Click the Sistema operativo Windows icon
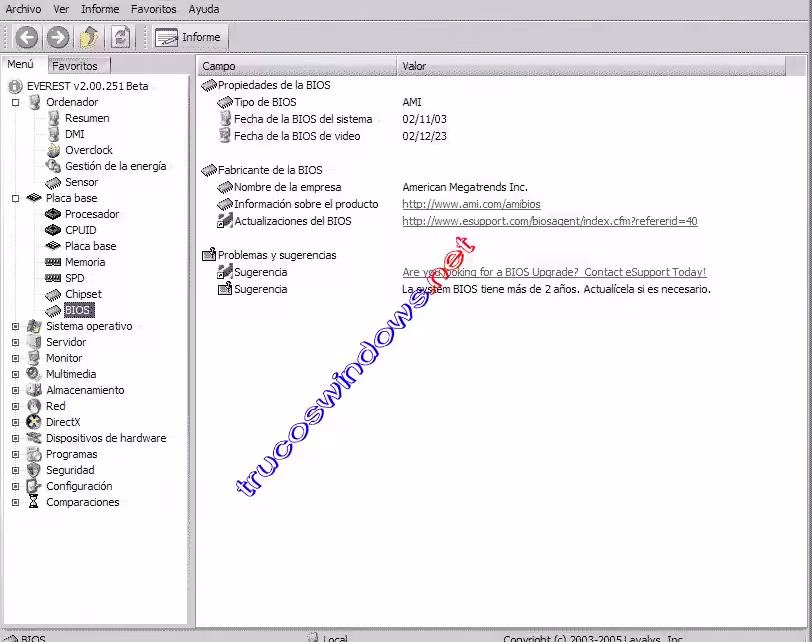 pyautogui.click(x=34, y=326)
